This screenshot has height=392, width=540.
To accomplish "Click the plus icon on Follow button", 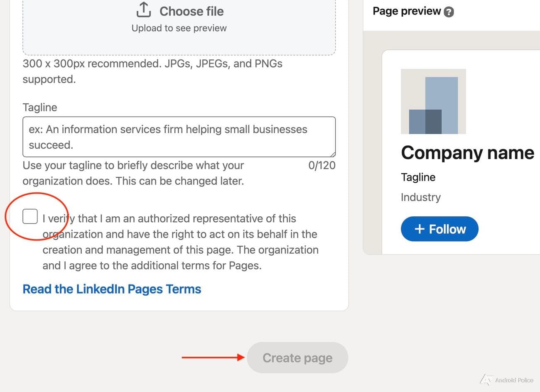I will click(x=420, y=229).
